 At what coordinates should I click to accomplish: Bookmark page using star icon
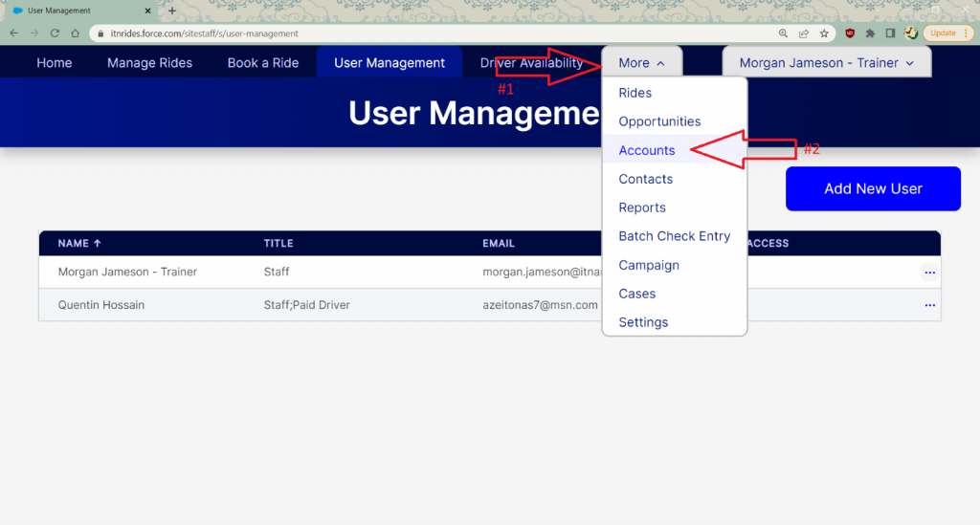(x=824, y=33)
